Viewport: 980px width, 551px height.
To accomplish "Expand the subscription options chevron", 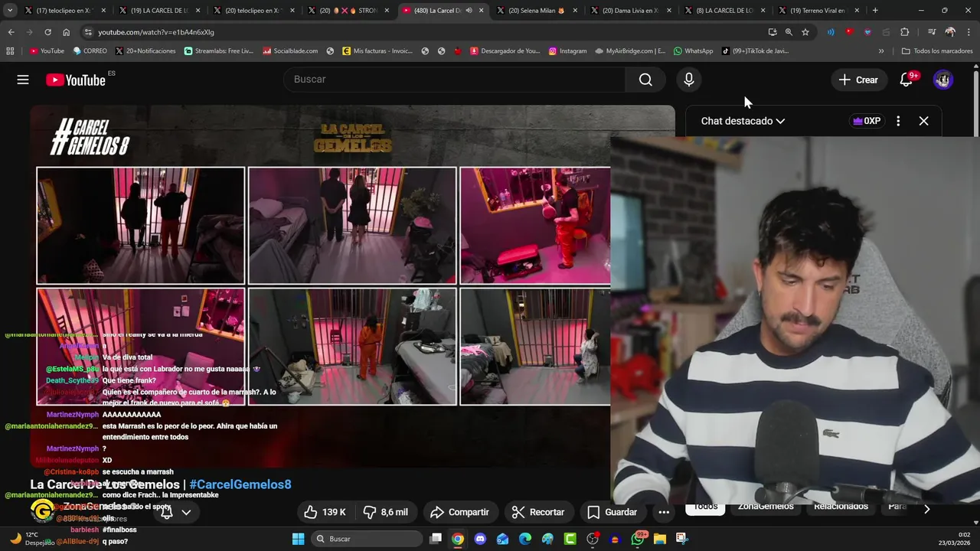I will pos(186,512).
